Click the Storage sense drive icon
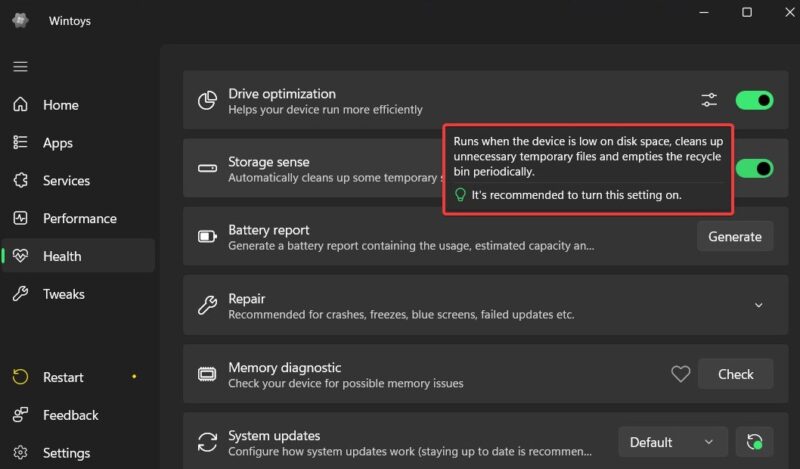The image size is (800, 469). (x=207, y=168)
